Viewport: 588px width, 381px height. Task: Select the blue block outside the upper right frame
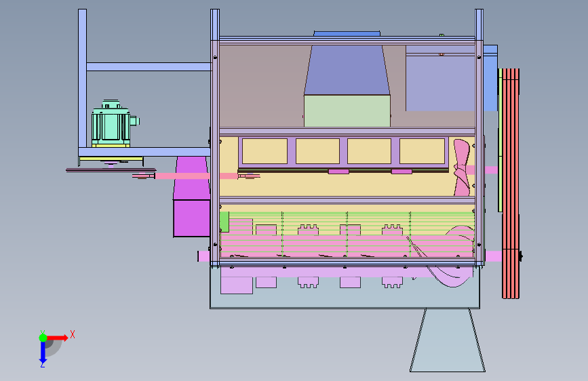[490, 78]
